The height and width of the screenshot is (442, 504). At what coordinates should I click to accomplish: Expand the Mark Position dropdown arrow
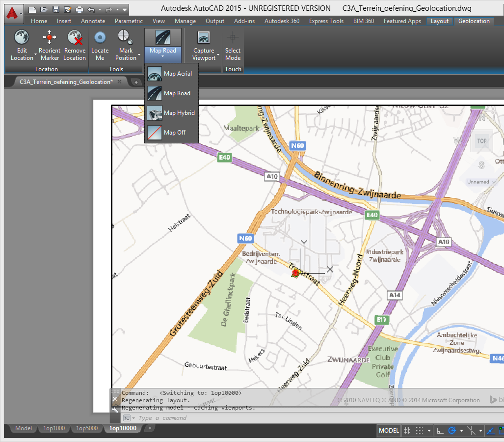click(139, 55)
